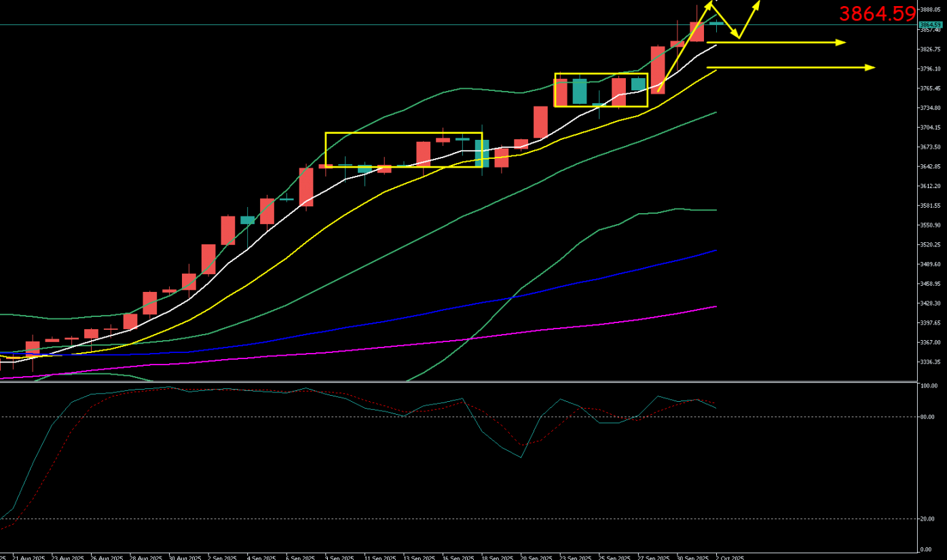Viewport: 947px width, 560px height.
Task: Select the upper yellow horizontal arrow line
Action: click(774, 43)
